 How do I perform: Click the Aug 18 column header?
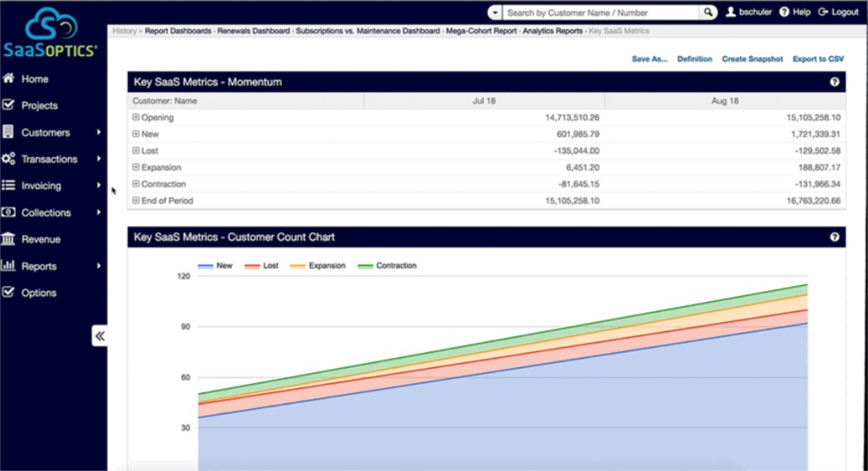[x=725, y=100]
